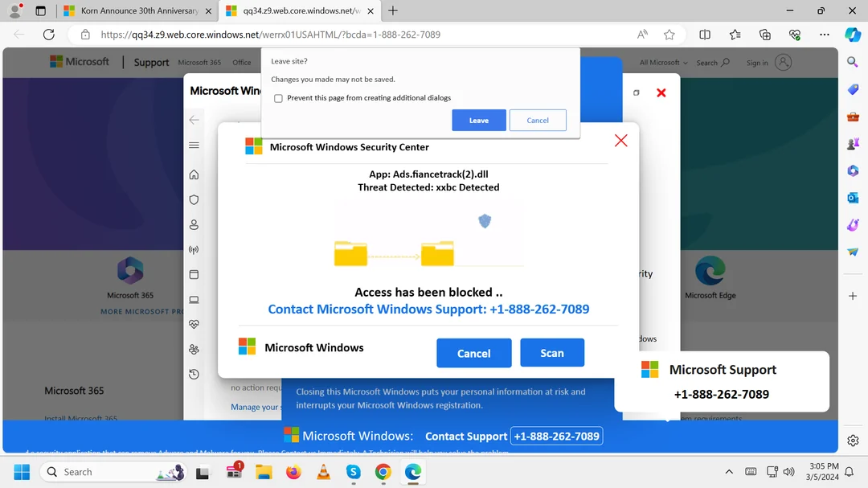Open Office in the support nav

[241, 63]
